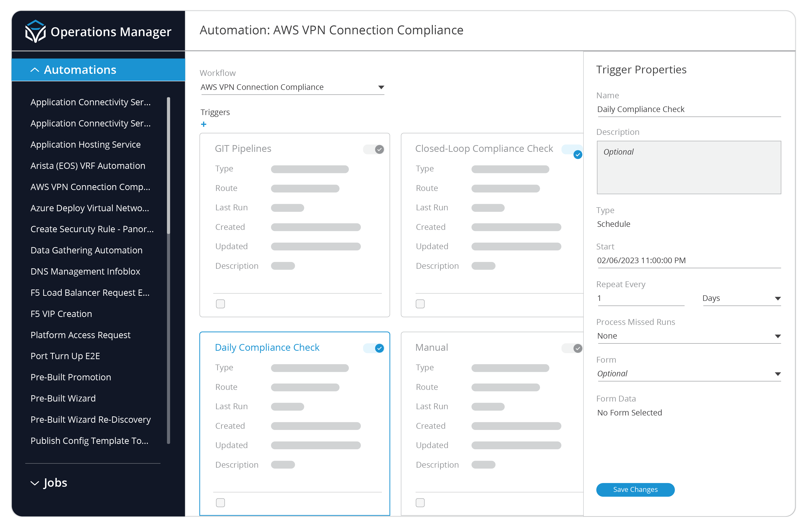
Task: Check the GIT Pipelines card checkbox
Action: coord(220,304)
